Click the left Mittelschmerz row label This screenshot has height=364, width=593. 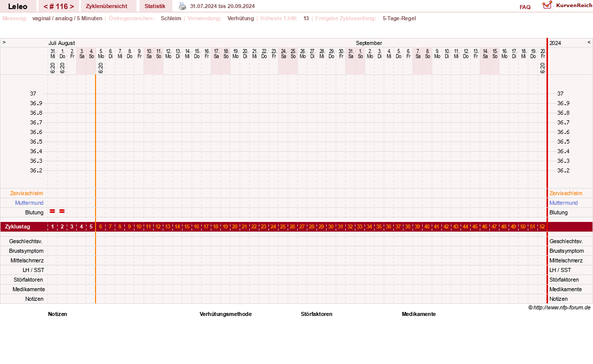27,261
